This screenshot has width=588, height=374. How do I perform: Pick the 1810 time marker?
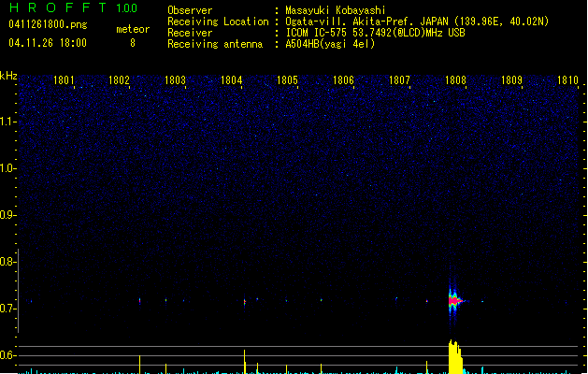click(566, 80)
